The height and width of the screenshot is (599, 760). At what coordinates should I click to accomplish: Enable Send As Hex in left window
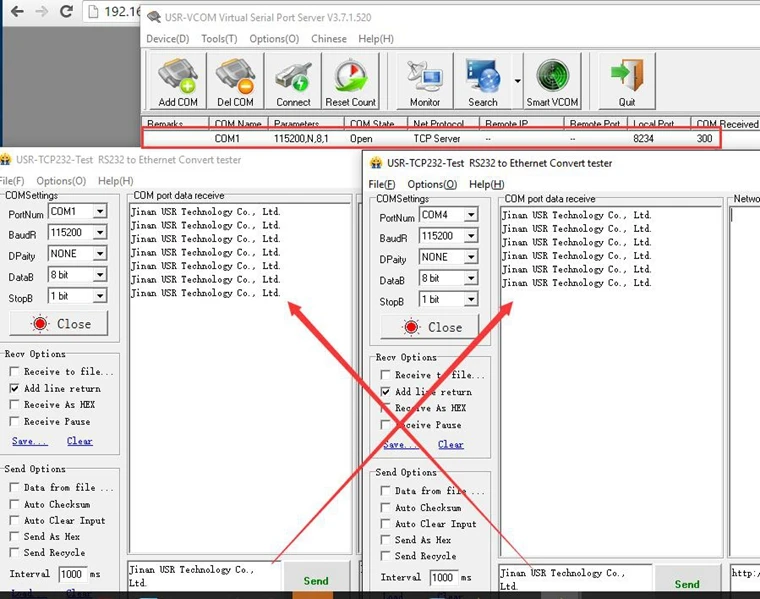(15, 536)
